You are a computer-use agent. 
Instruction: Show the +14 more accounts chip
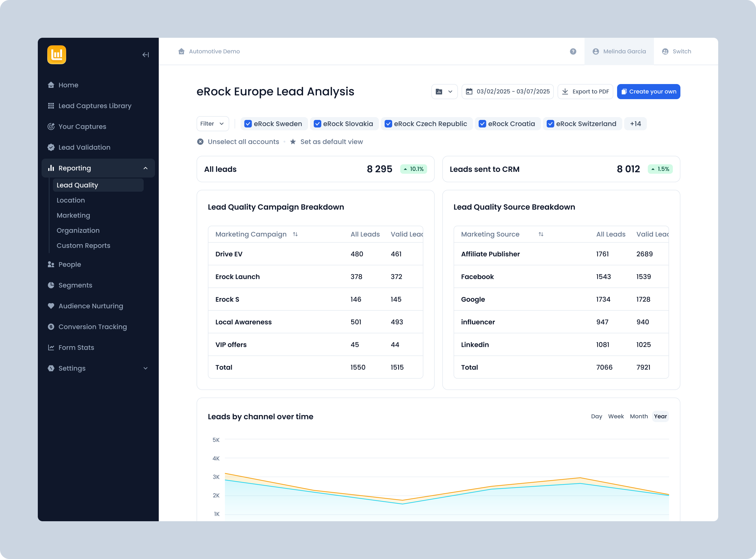(x=635, y=124)
